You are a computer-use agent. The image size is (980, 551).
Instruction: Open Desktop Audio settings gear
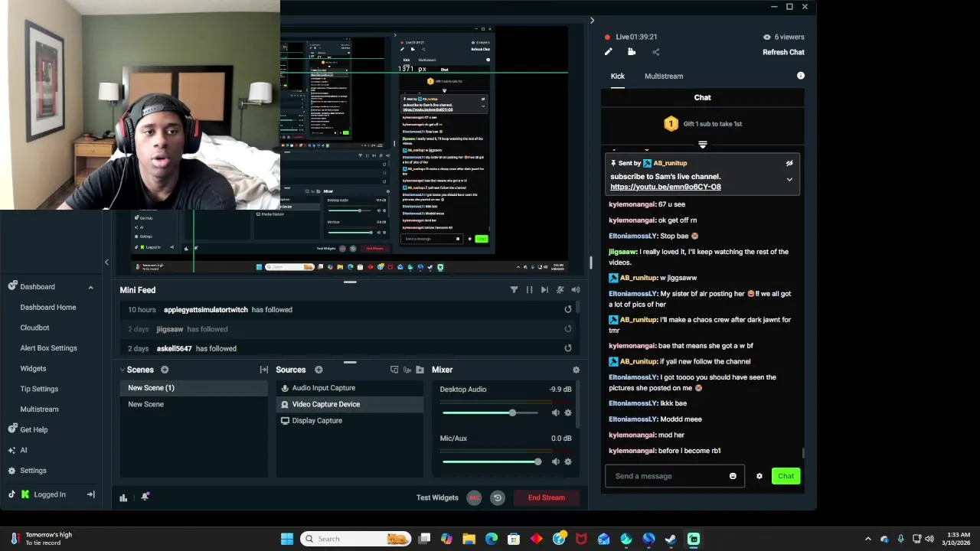tap(568, 412)
